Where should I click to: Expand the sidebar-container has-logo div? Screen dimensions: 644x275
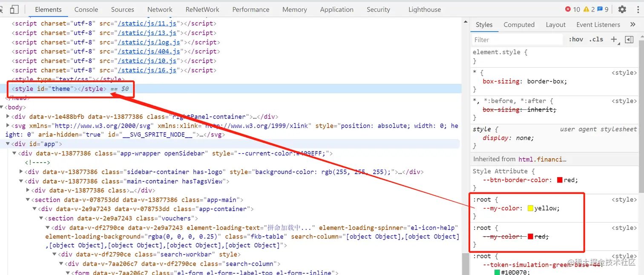point(22,172)
